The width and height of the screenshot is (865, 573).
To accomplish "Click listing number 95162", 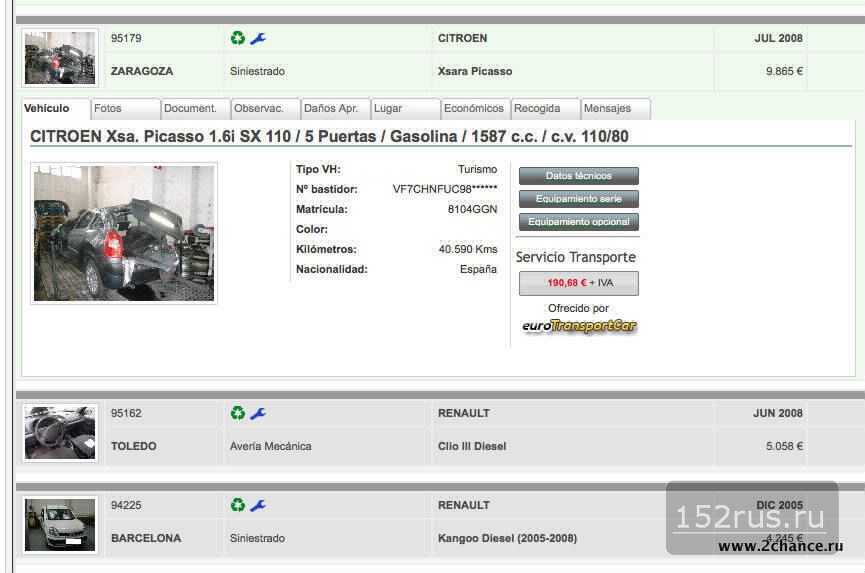I will (126, 414).
